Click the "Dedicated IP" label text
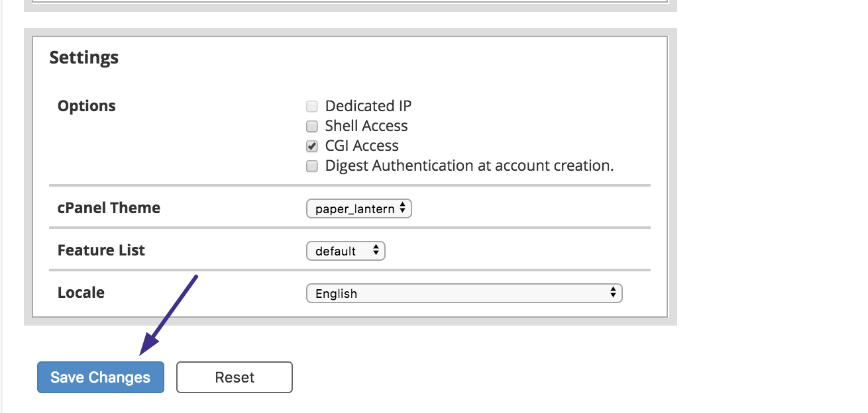868x413 pixels. coord(368,106)
